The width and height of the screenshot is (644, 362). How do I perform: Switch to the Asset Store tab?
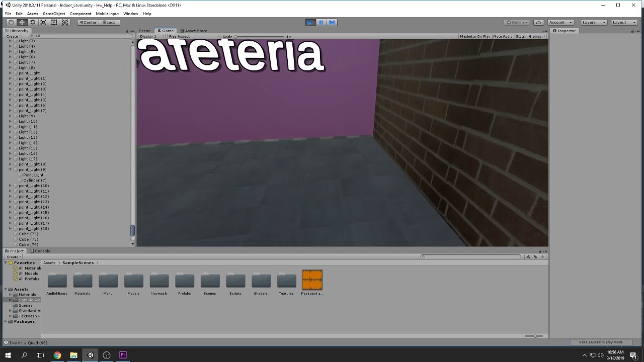pos(194,31)
